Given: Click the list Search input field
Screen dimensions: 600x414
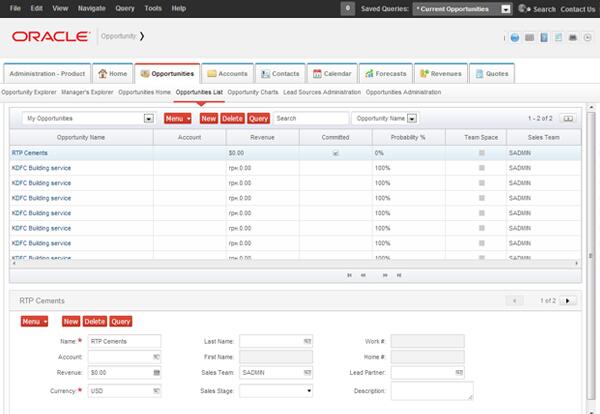Looking at the screenshot, I should (x=311, y=119).
